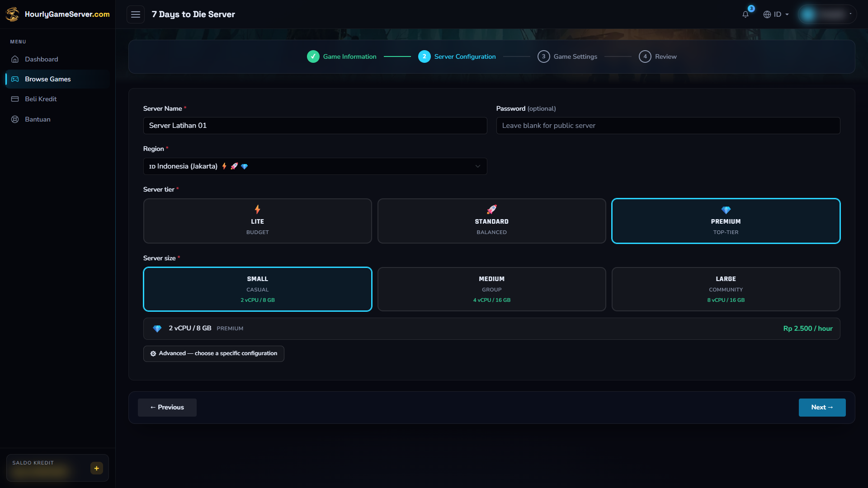Open the ID language selector
This screenshot has width=868, height=488.
coord(776,14)
